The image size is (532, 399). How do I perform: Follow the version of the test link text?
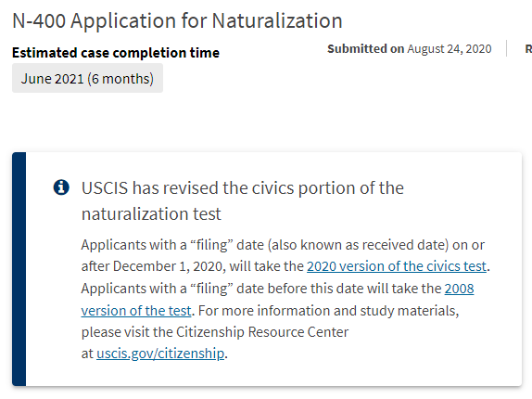[x=136, y=311]
